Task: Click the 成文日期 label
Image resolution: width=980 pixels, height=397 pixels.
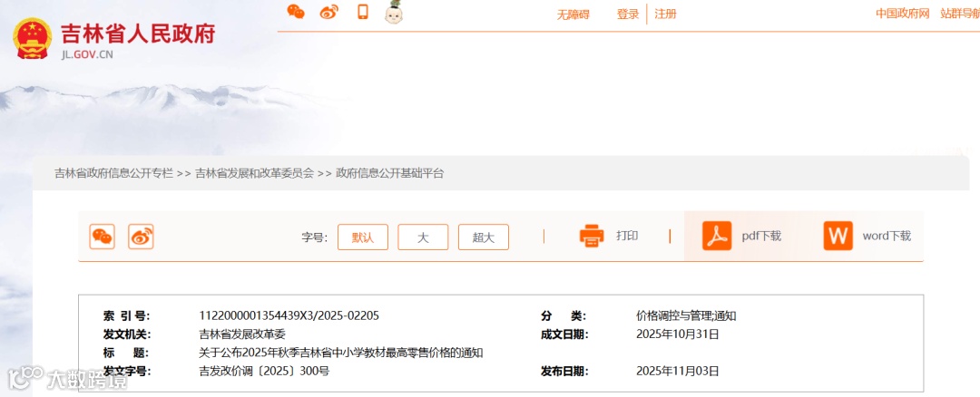Action: [564, 334]
